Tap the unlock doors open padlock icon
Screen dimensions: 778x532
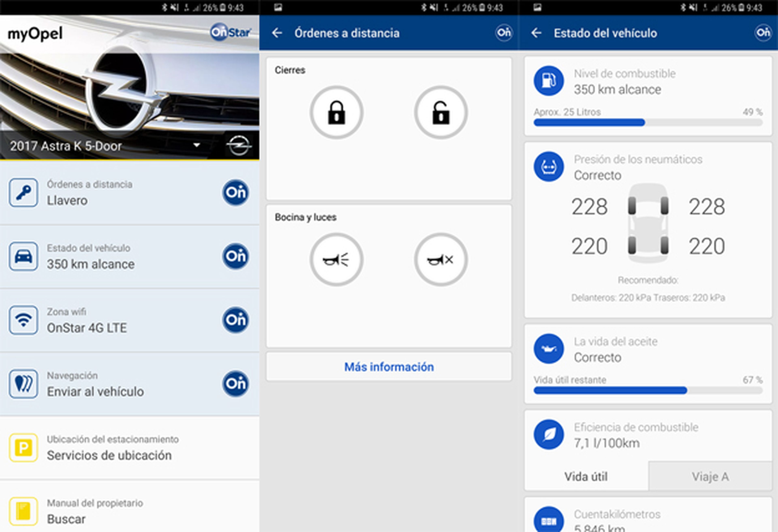tap(440, 112)
